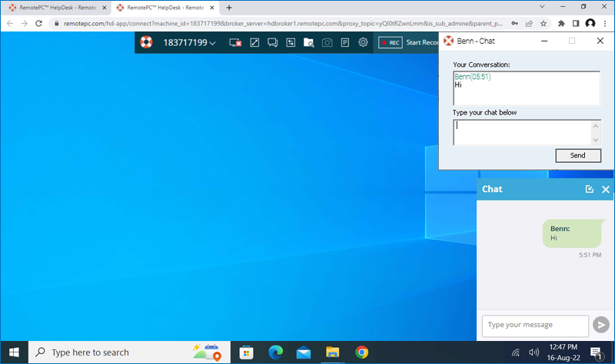The width and height of the screenshot is (615, 364).
Task: Click the 'Type your message' field
Action: pyautogui.click(x=535, y=326)
